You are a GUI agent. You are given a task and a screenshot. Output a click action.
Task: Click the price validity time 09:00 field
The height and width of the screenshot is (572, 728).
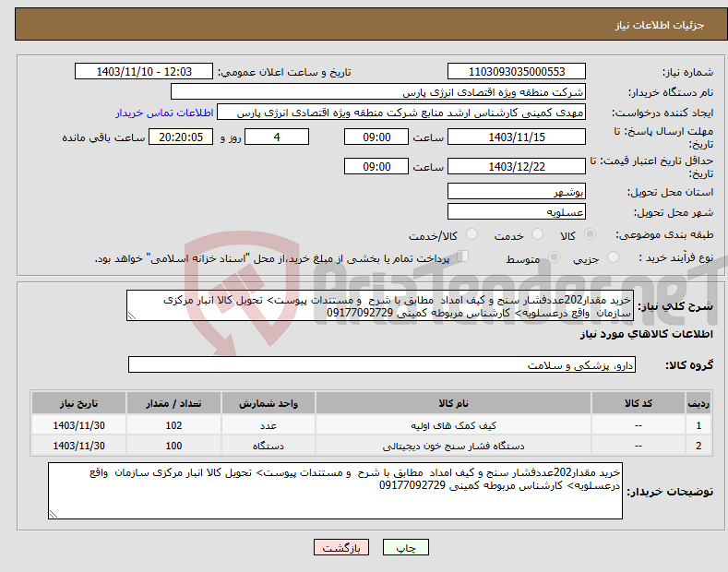click(x=376, y=166)
